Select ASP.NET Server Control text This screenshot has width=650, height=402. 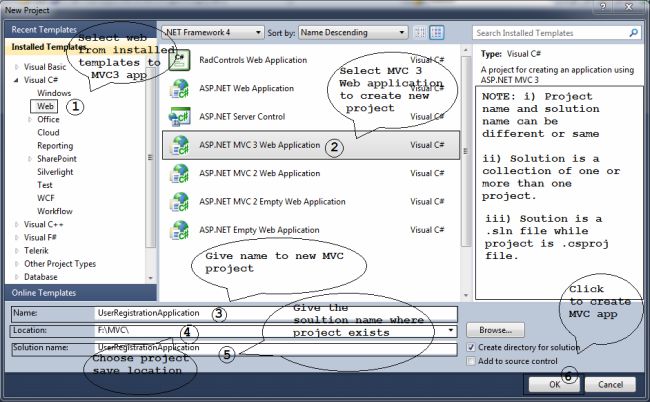[242, 117]
